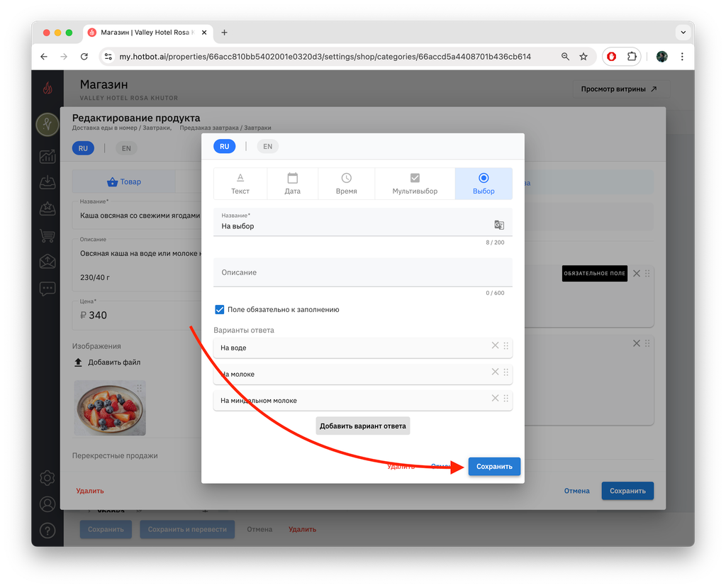The height and width of the screenshot is (588, 726).
Task: Click red Удалить in product editor
Action: click(90, 491)
